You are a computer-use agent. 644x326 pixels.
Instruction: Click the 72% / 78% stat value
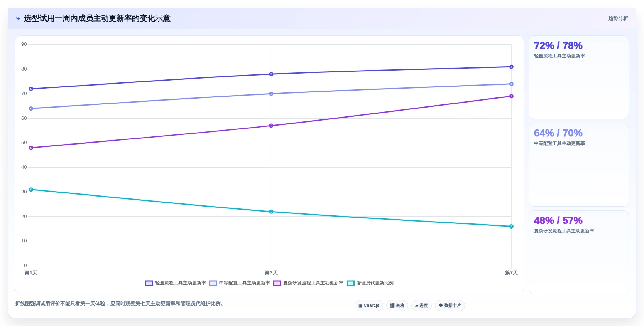pos(558,46)
